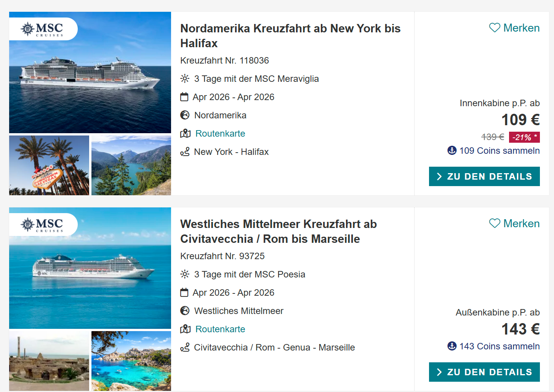This screenshot has height=392, width=554.
Task: Open the Westliches Mittelmeer Kreuzfahrt title
Action: 279,231
